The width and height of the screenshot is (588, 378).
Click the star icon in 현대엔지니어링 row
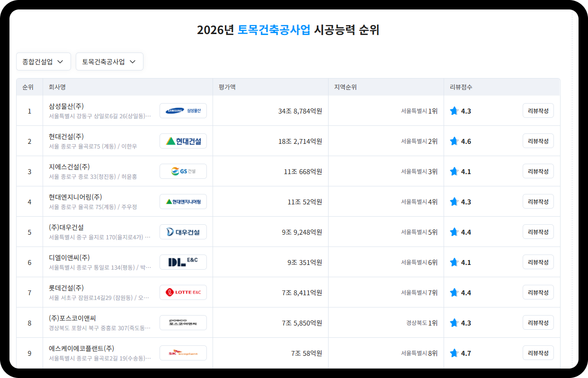(x=454, y=202)
